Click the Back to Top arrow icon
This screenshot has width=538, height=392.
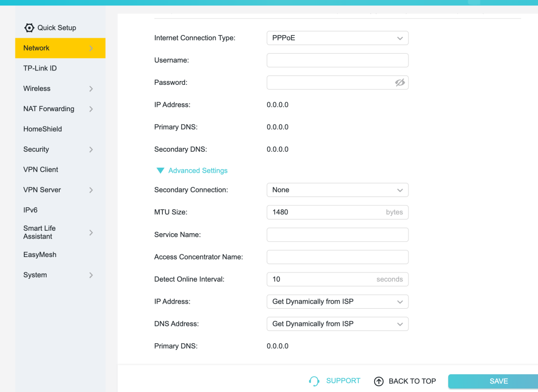(379, 381)
